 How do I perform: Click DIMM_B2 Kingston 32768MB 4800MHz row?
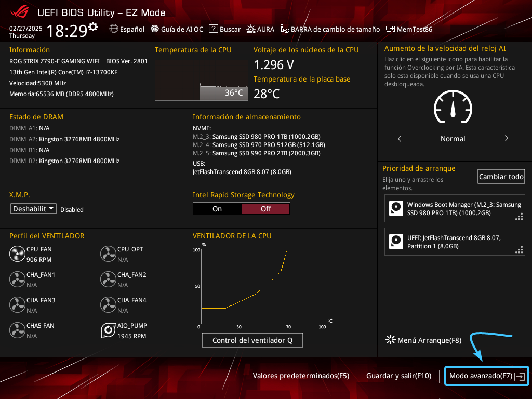point(64,161)
